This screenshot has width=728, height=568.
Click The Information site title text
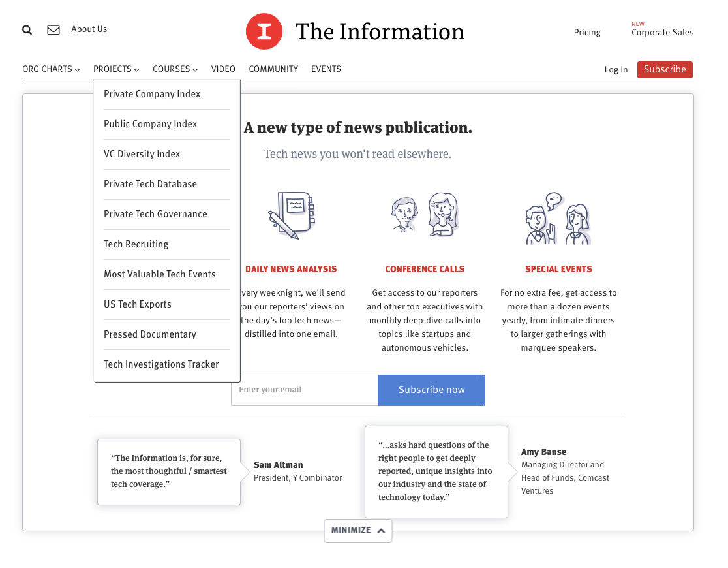point(380,31)
